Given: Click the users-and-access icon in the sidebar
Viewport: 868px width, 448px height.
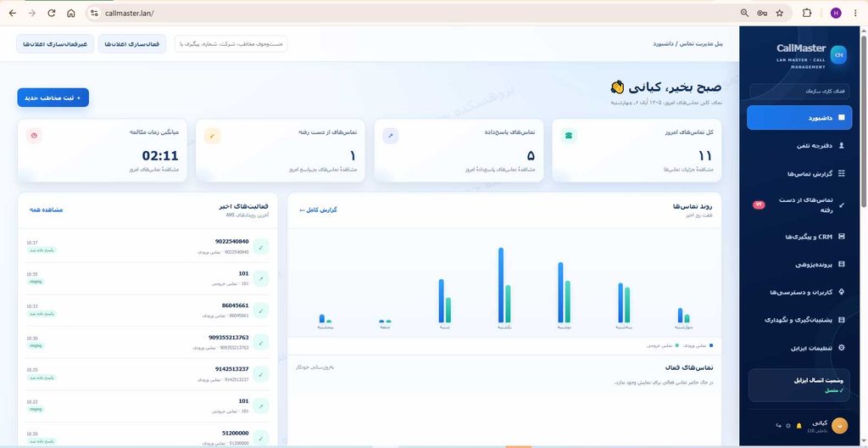Looking at the screenshot, I should point(842,292).
